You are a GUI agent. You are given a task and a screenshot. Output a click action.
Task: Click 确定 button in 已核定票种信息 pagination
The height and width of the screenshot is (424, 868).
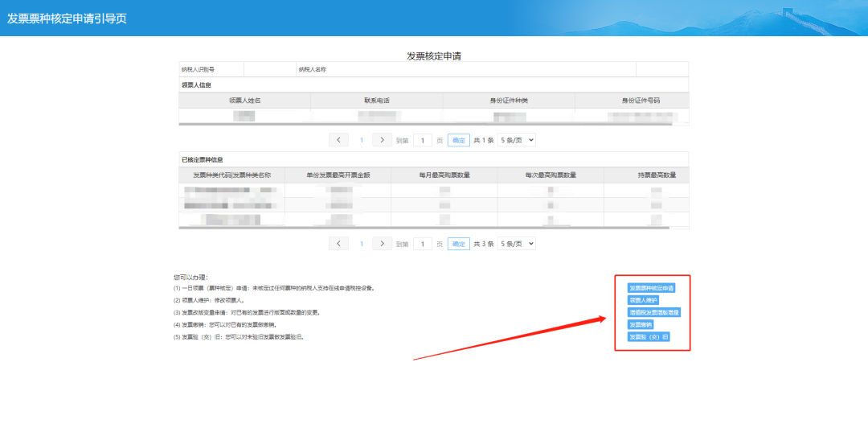(458, 244)
